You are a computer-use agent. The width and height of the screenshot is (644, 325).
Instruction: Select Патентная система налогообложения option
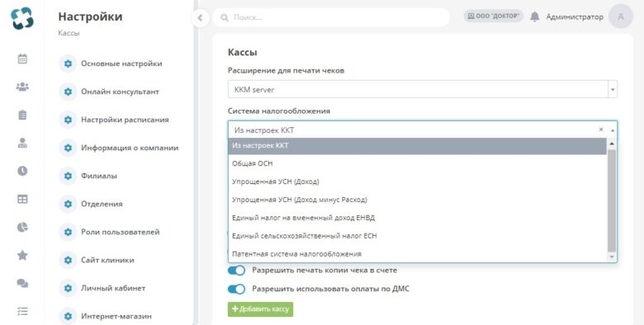pos(417,253)
